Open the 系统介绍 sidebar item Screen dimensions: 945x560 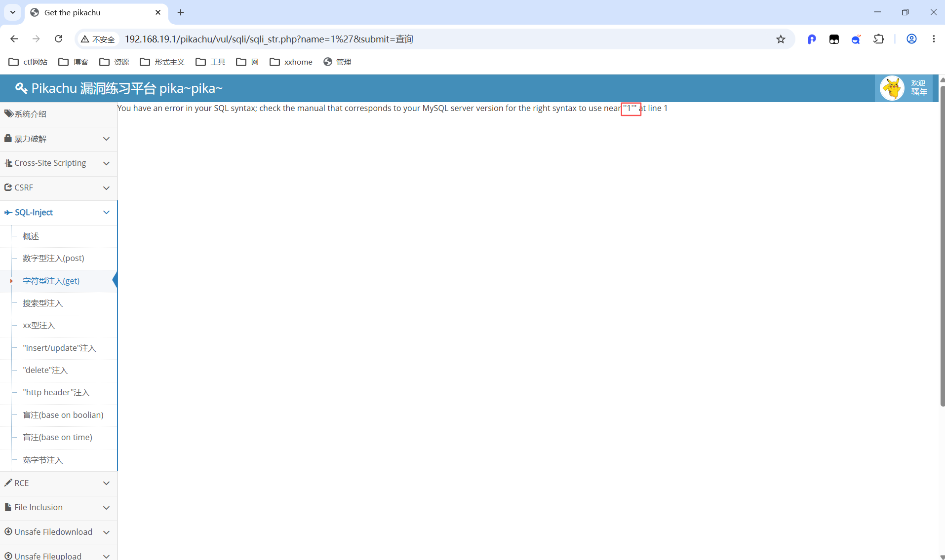pos(58,114)
